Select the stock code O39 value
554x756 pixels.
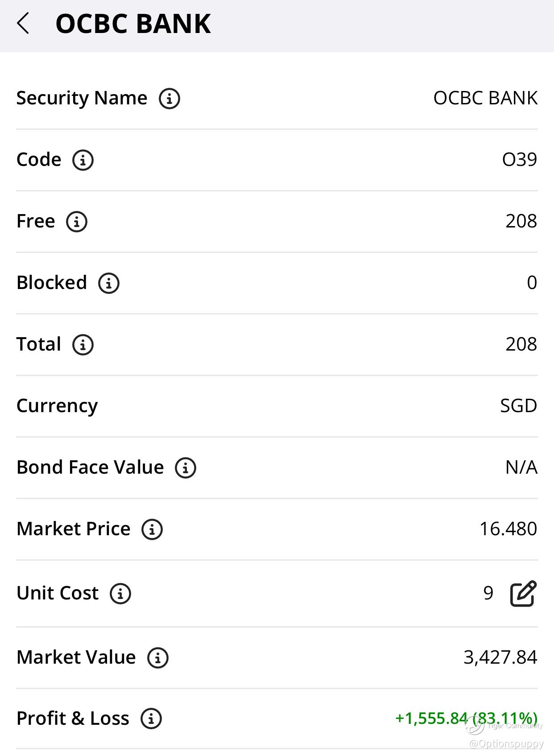(519, 160)
